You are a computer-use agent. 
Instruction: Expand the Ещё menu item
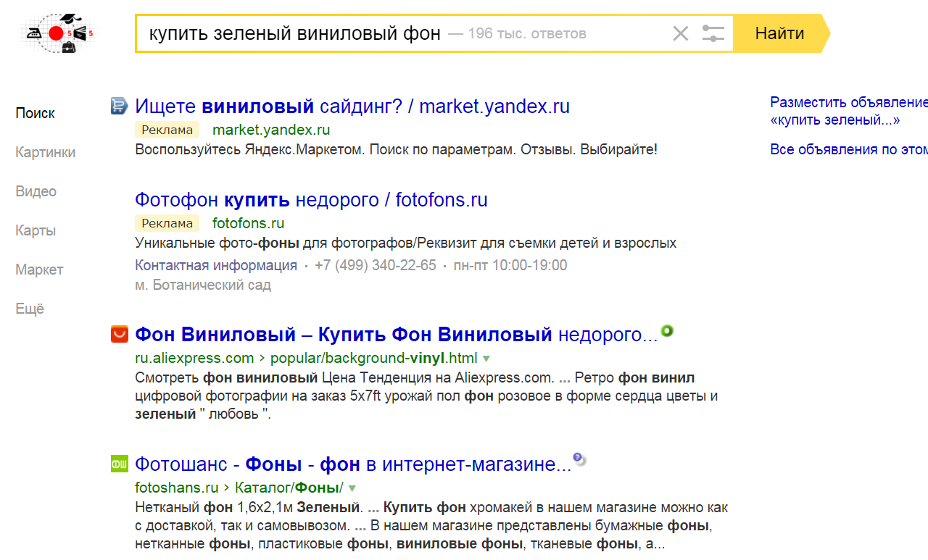30,309
